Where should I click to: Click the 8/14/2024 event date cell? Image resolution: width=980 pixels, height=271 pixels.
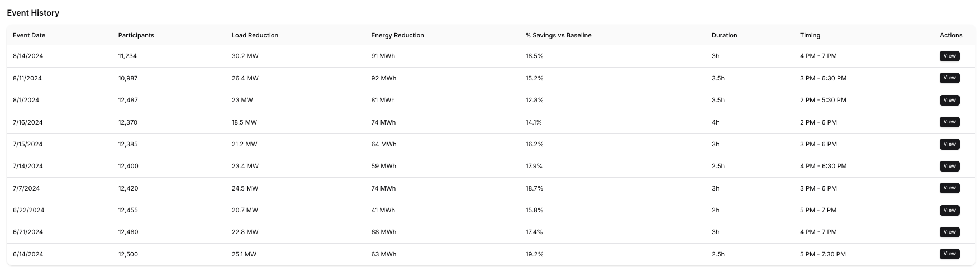28,56
